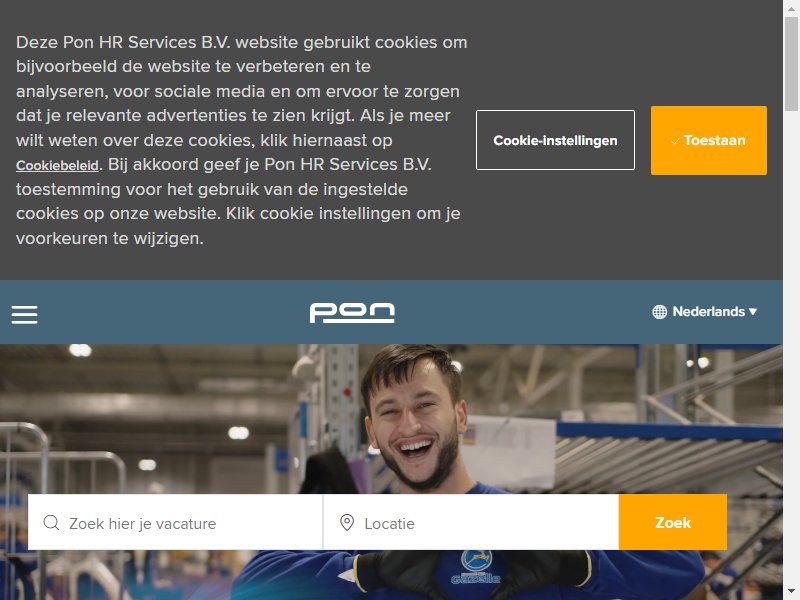800x600 pixels.
Task: Follow the Cookiebeleid link
Action: point(57,166)
